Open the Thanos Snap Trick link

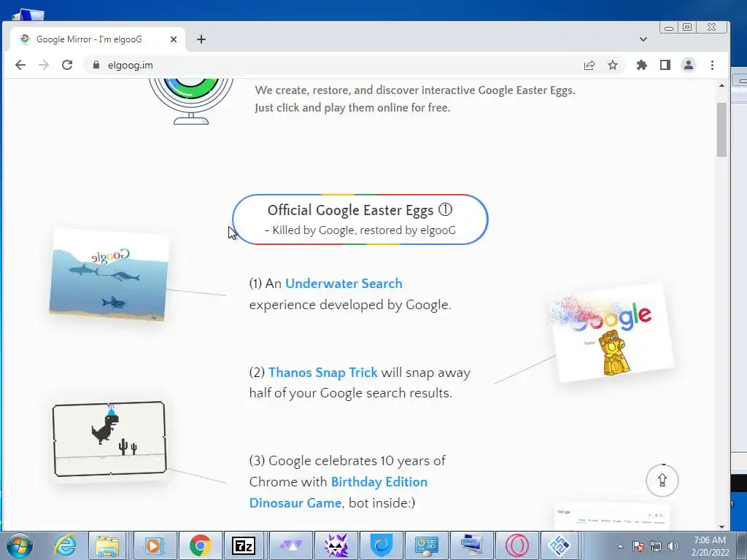[x=322, y=373]
